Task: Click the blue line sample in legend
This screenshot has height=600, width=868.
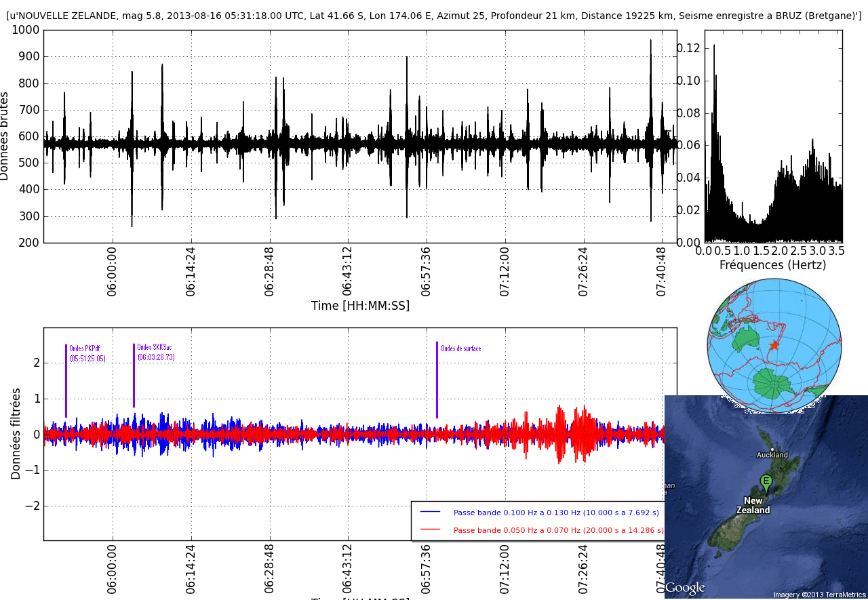Action: point(430,513)
